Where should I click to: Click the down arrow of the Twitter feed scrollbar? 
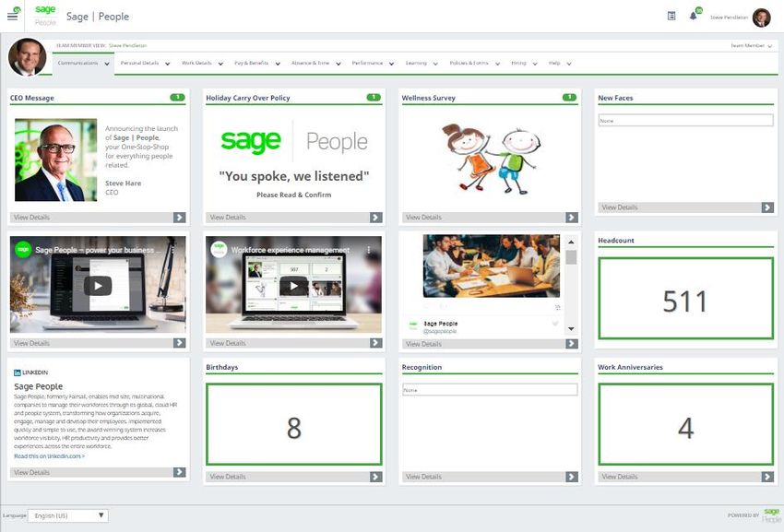(571, 329)
